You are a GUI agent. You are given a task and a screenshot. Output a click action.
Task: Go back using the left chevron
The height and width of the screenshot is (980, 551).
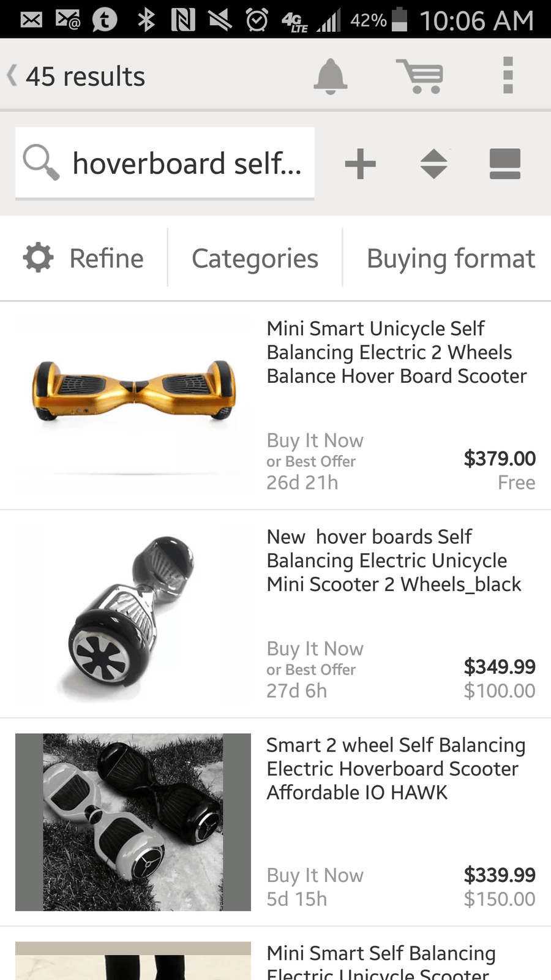tap(12, 76)
